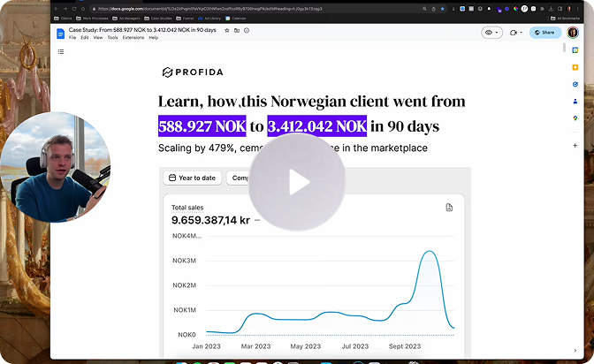The height and width of the screenshot is (364, 594).
Task: Click the move to folder icon
Action: [x=237, y=30]
